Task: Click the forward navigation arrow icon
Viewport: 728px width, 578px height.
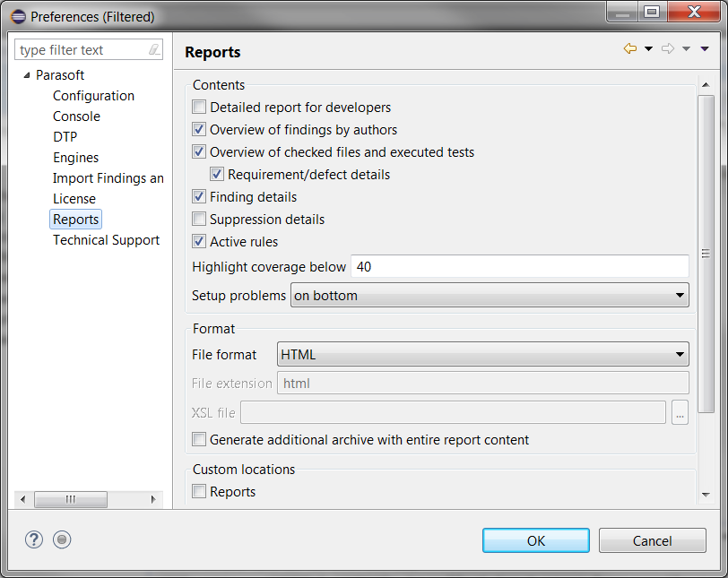Action: click(x=668, y=48)
